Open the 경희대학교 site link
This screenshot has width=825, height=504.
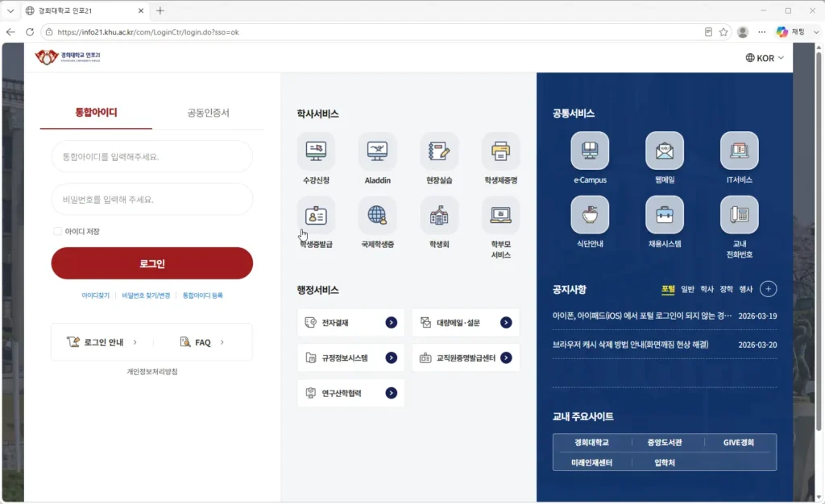pyautogui.click(x=591, y=443)
